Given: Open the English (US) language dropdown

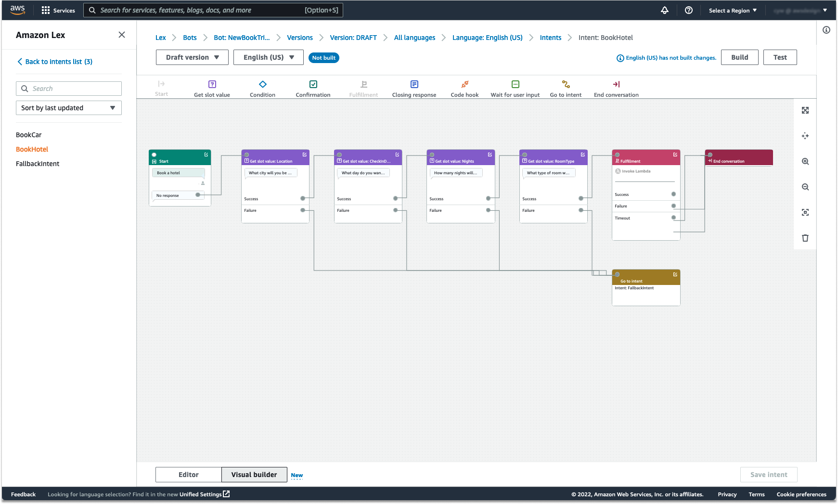Looking at the screenshot, I should [268, 57].
